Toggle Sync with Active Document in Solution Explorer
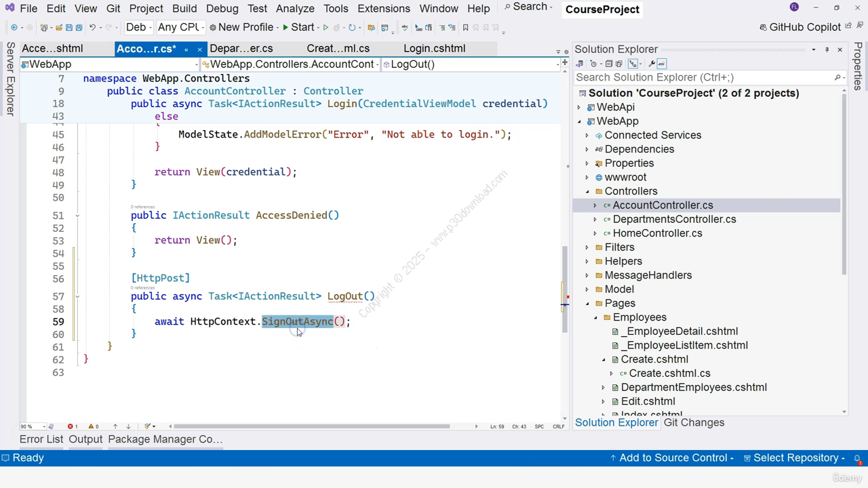Screen dimensions: 868x488 pos(633,64)
